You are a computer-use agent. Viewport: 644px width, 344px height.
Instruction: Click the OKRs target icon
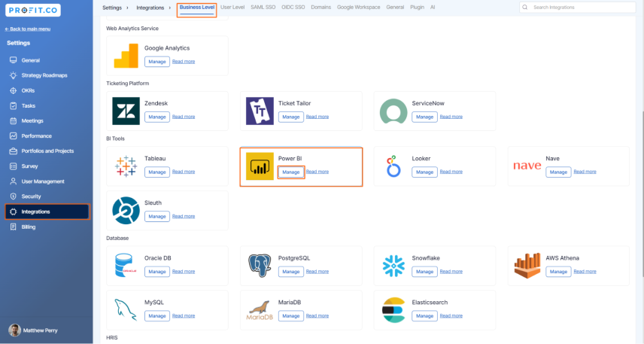[13, 90]
